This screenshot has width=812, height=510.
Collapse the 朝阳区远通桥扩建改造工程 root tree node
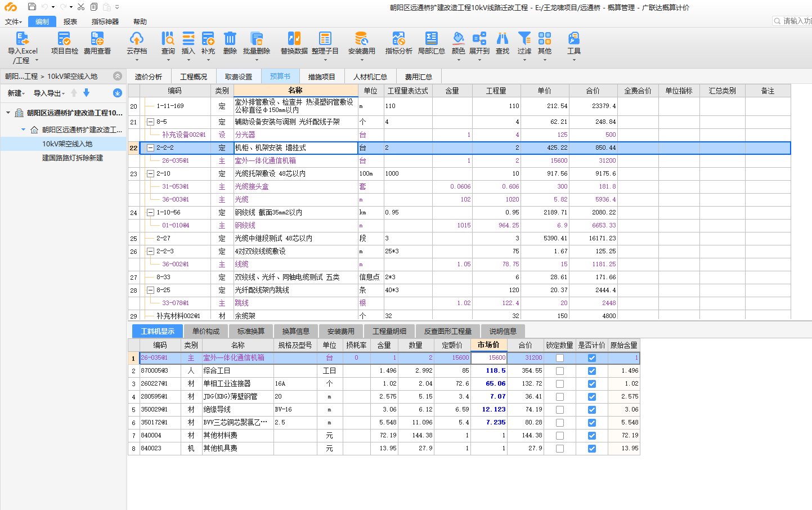[x=8, y=113]
